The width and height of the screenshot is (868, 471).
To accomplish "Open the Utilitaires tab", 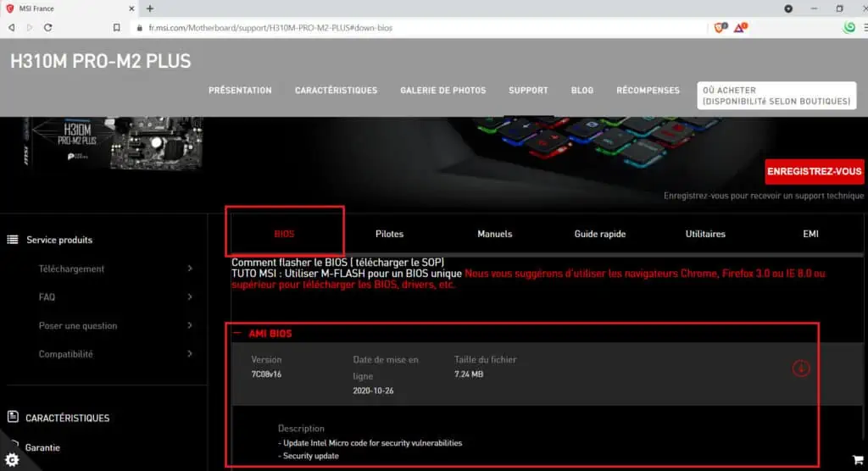I will pyautogui.click(x=705, y=234).
